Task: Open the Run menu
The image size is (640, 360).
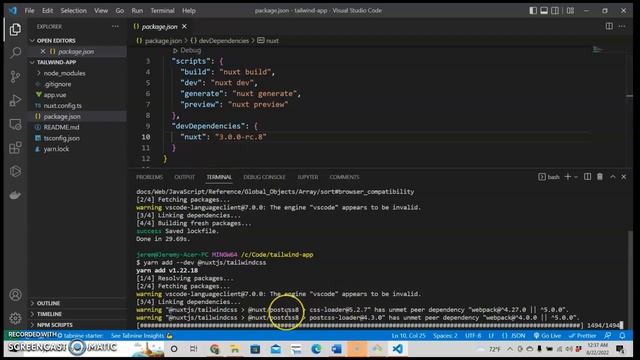Action: coord(137,11)
